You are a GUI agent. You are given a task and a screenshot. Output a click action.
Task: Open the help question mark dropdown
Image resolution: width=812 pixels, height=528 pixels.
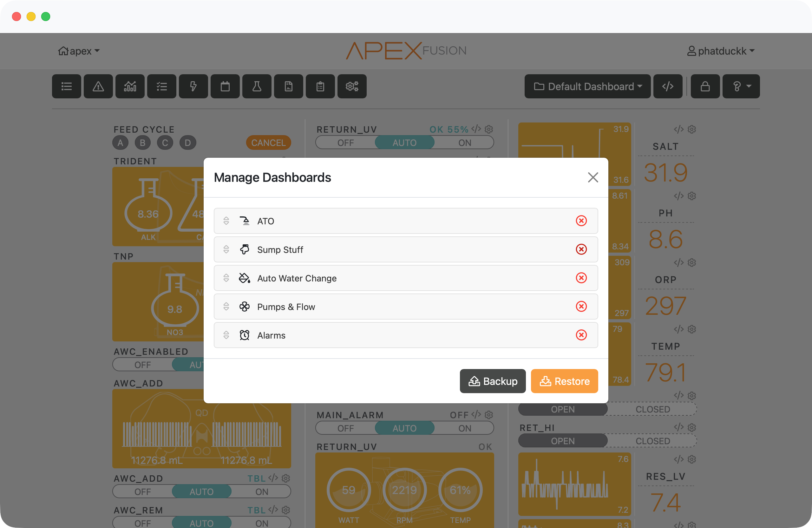(x=741, y=86)
